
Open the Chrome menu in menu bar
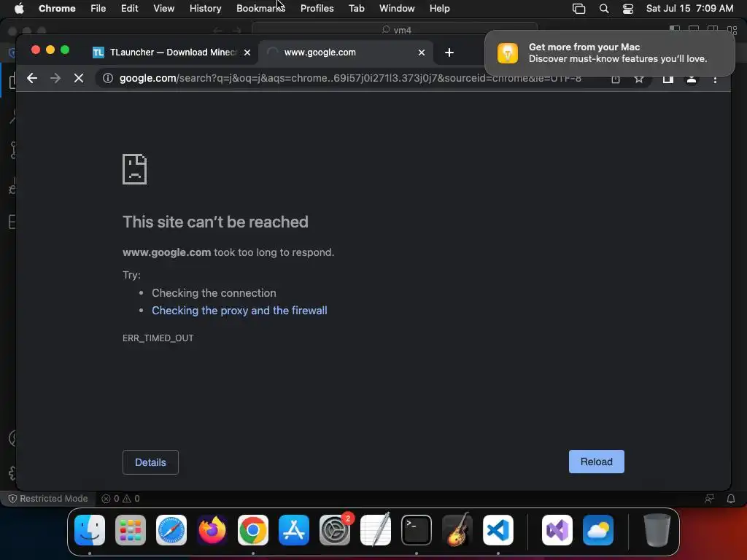click(57, 9)
